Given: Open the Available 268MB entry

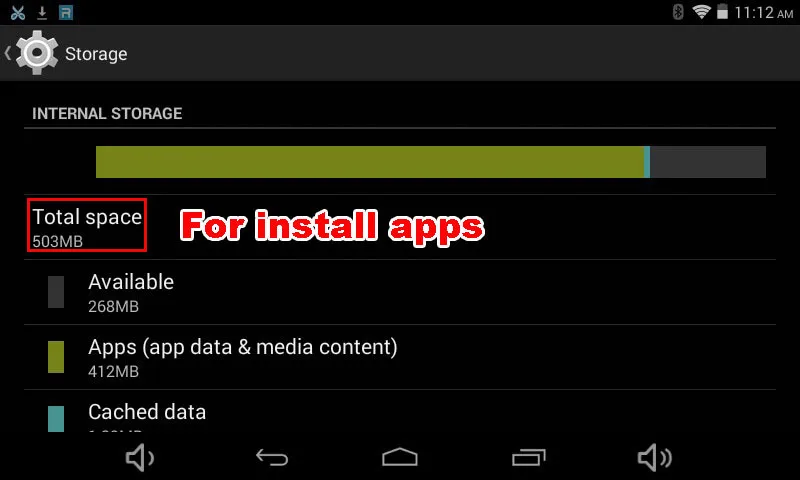Looking at the screenshot, I should 400,292.
